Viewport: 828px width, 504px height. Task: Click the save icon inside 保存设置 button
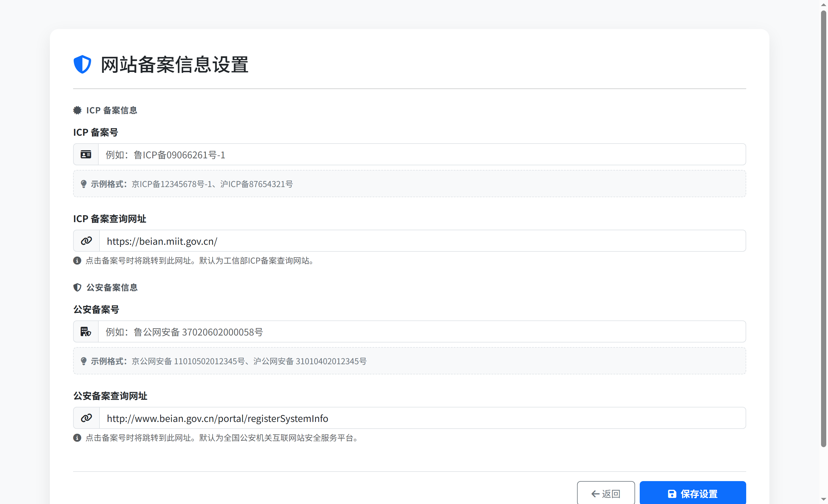click(672, 494)
